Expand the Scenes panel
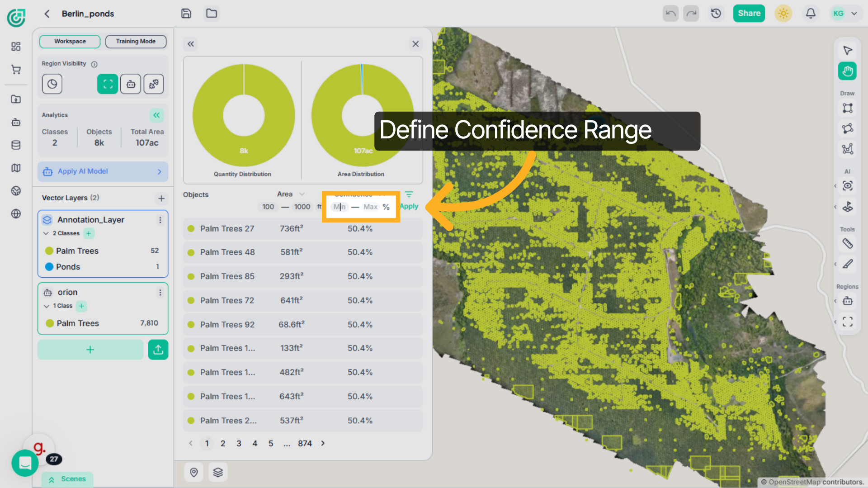The image size is (868, 488). [67, 479]
